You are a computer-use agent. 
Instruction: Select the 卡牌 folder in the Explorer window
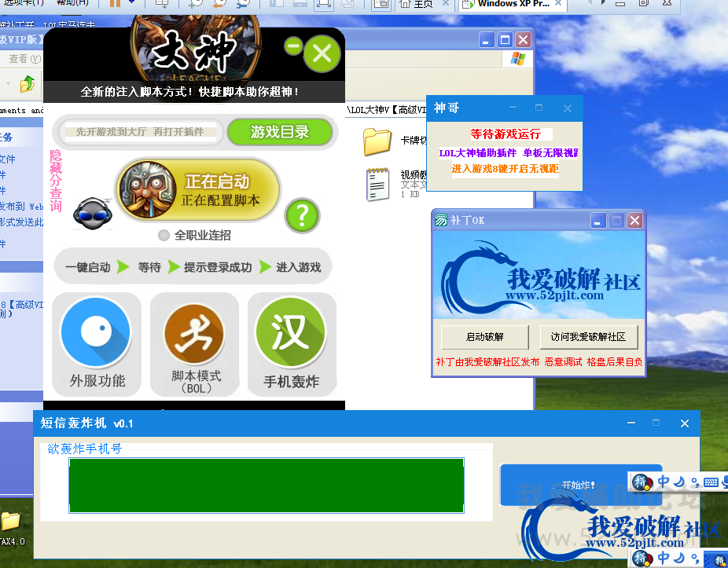[x=377, y=141]
